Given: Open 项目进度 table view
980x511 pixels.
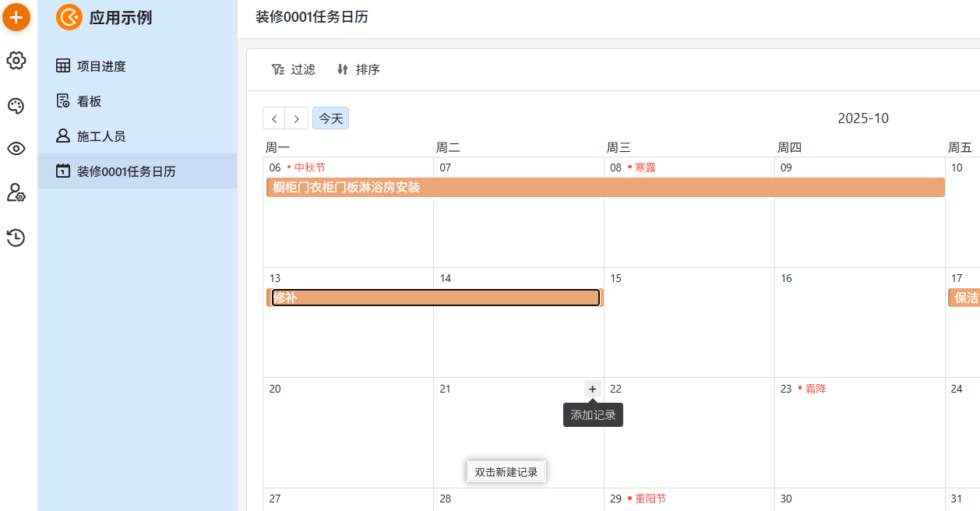Looking at the screenshot, I should point(100,66).
